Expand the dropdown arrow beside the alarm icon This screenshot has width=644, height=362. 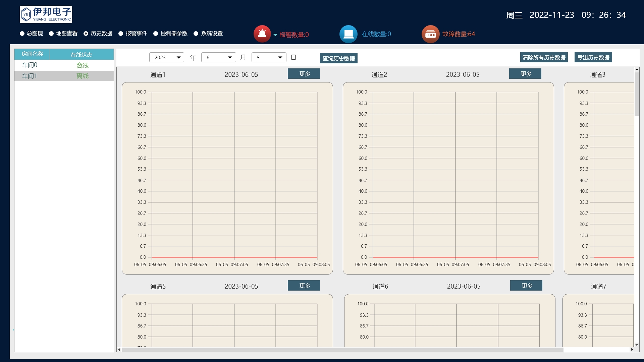pos(275,35)
